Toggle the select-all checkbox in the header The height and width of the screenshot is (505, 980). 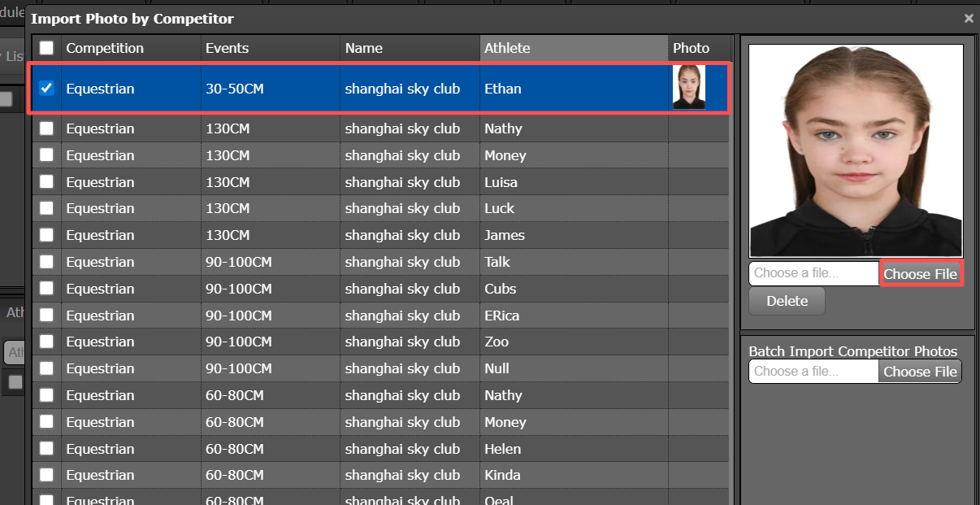point(46,48)
